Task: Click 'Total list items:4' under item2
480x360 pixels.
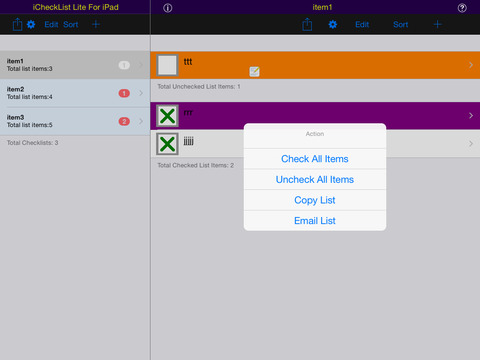Action: pyautogui.click(x=30, y=97)
